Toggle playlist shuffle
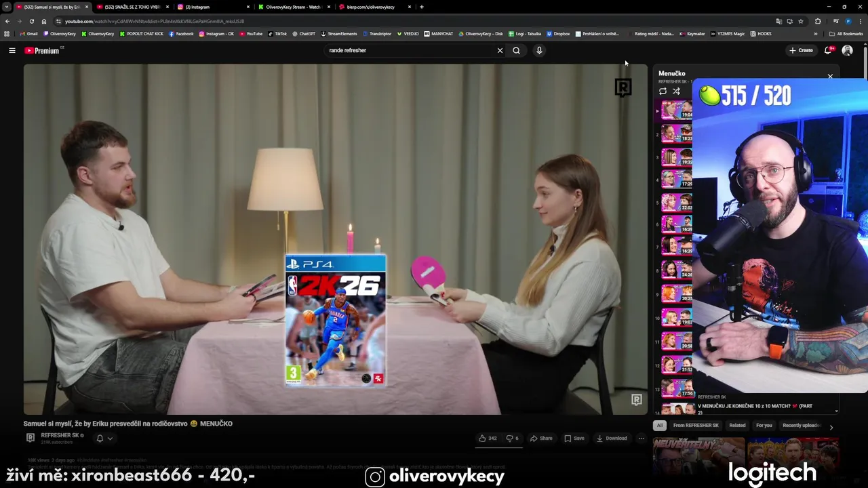This screenshot has width=868, height=488. pos(676,91)
